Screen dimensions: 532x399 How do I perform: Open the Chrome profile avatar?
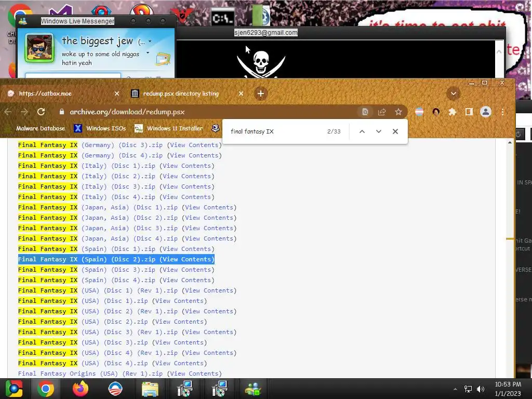(486, 112)
